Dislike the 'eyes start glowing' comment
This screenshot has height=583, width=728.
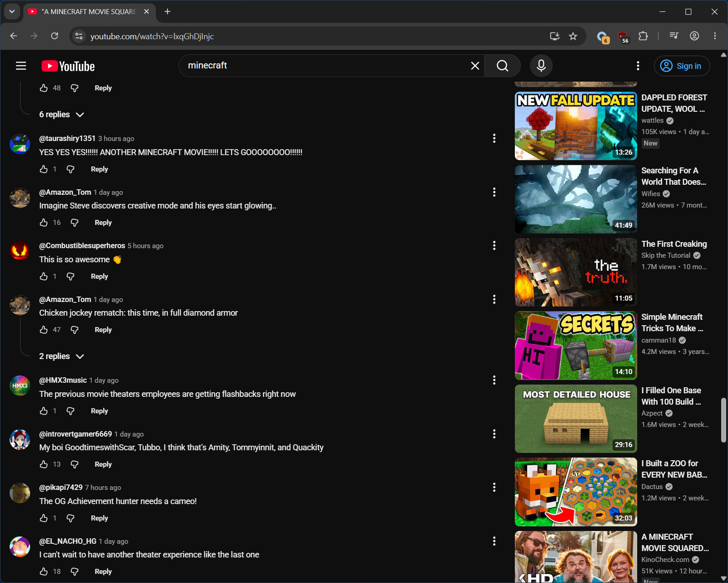74,223
